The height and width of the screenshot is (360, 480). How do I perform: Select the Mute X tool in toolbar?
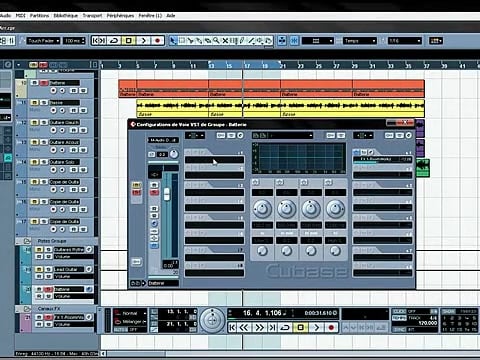[225, 41]
